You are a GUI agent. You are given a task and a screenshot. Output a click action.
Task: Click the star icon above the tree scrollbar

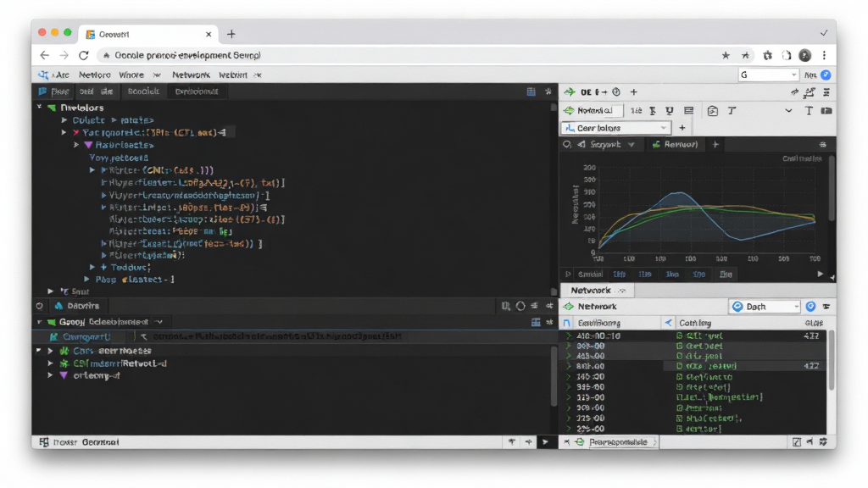548,91
